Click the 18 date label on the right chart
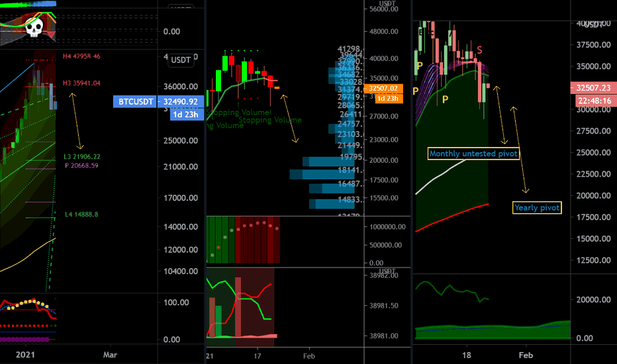This screenshot has width=617, height=364. click(466, 355)
